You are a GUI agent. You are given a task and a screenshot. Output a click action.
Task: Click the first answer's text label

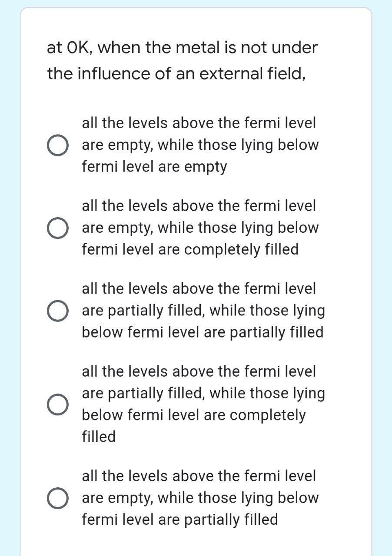(200, 144)
